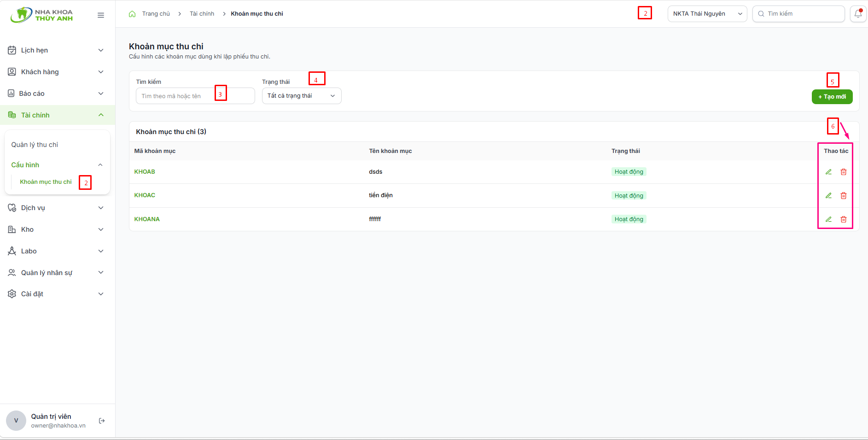Open the KHOANA category code link
The height and width of the screenshot is (440, 868).
pos(147,219)
